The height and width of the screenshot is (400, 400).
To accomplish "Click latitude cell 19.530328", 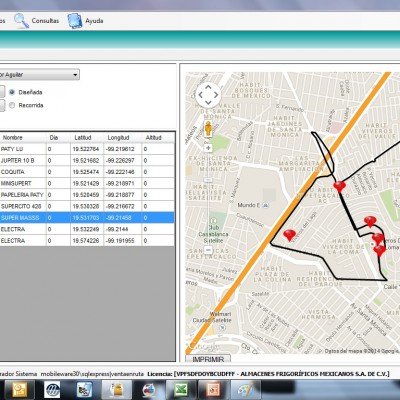I will coord(87,206).
